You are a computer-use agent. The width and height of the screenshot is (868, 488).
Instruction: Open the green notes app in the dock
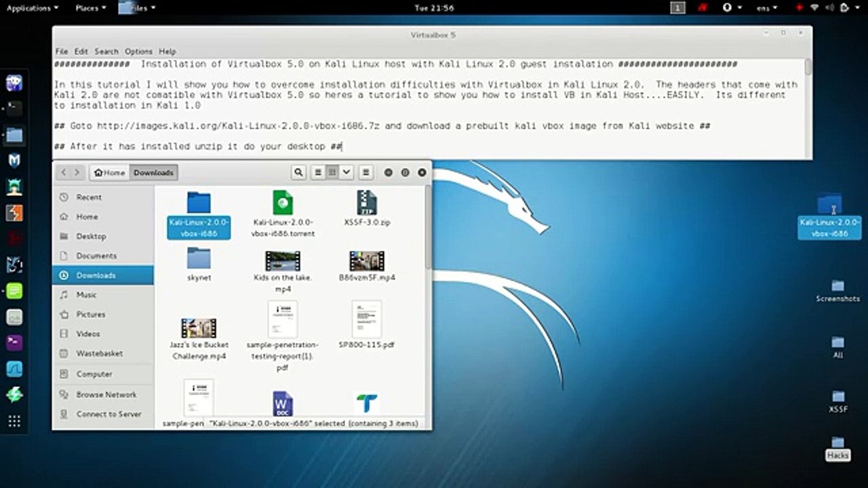(x=14, y=291)
